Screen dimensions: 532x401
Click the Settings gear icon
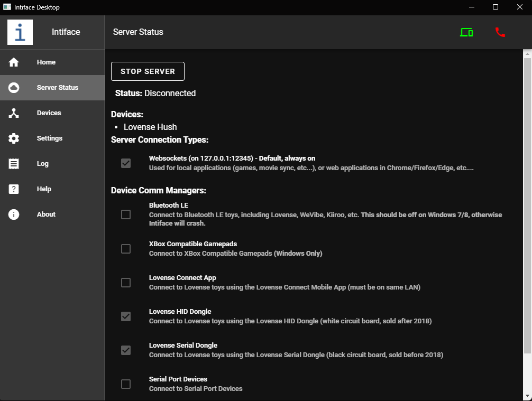coord(14,138)
